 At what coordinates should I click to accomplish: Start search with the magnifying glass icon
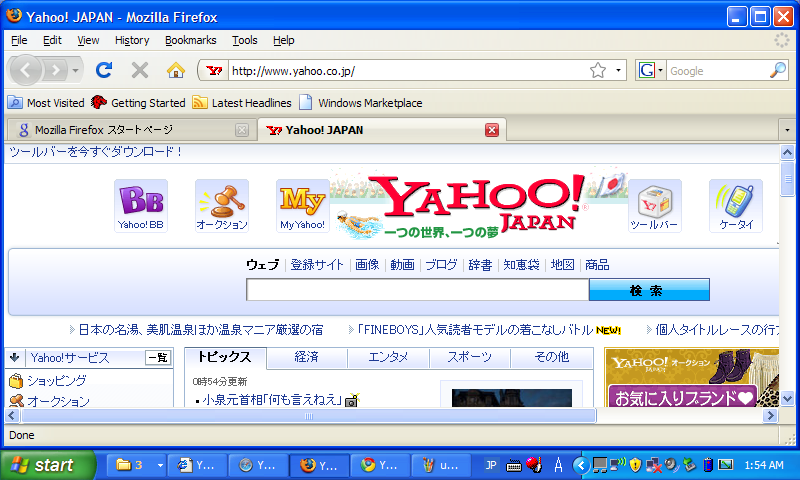778,70
